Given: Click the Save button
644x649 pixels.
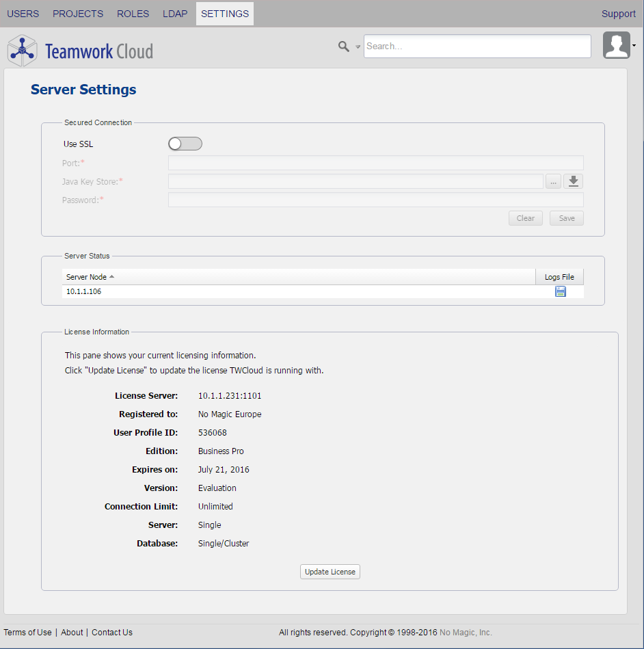Looking at the screenshot, I should coord(567,218).
